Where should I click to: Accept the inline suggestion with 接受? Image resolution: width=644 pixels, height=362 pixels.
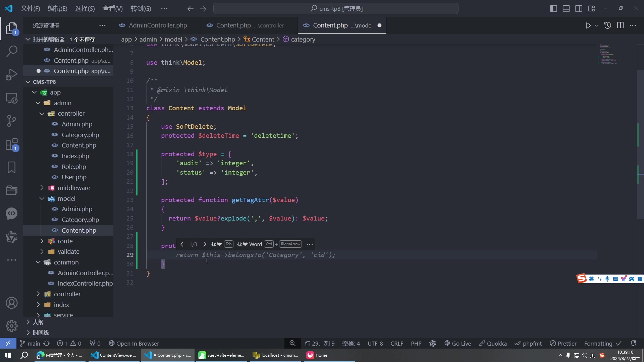222,244
